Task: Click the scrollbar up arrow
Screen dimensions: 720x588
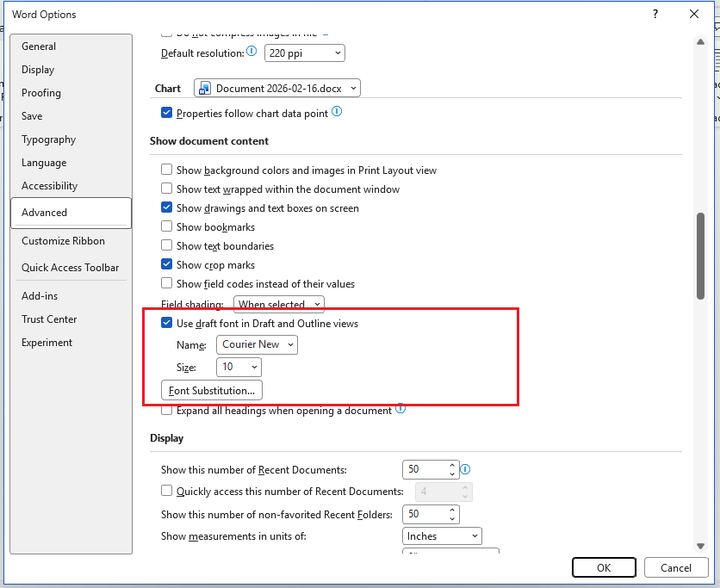Action: coord(701,42)
